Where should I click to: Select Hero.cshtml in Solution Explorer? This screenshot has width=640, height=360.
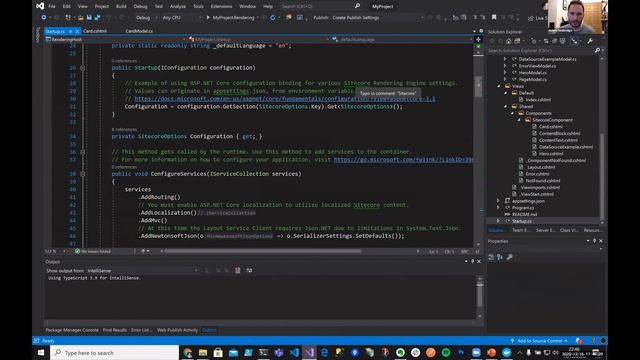click(x=551, y=153)
